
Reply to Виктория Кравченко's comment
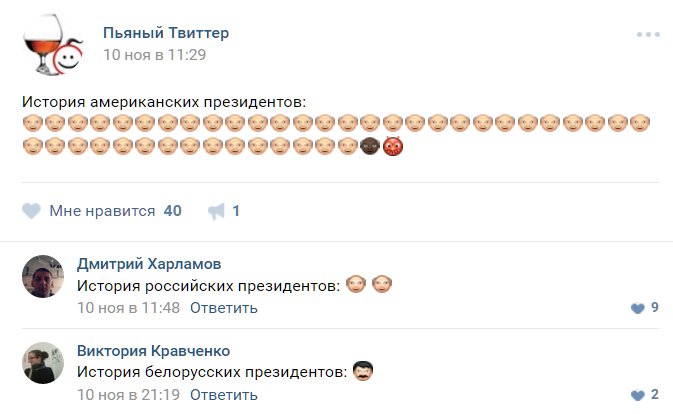(224, 395)
